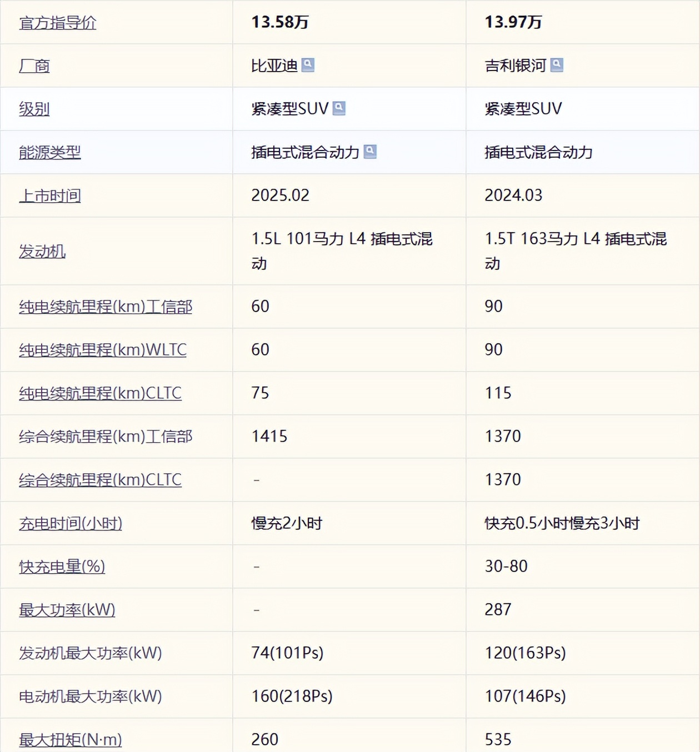This screenshot has width=700, height=752.
Task: Click the 电动机最大功率(kW) row label
Action: coord(91,696)
